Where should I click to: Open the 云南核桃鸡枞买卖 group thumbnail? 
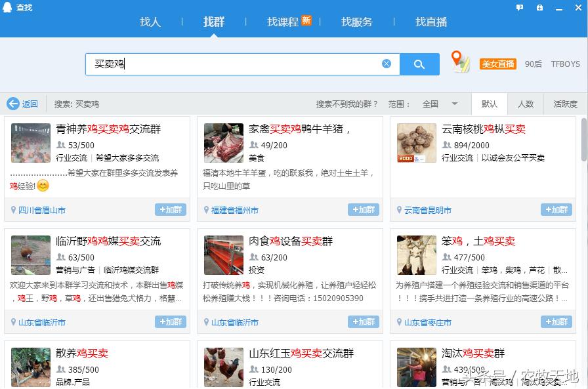(x=416, y=142)
